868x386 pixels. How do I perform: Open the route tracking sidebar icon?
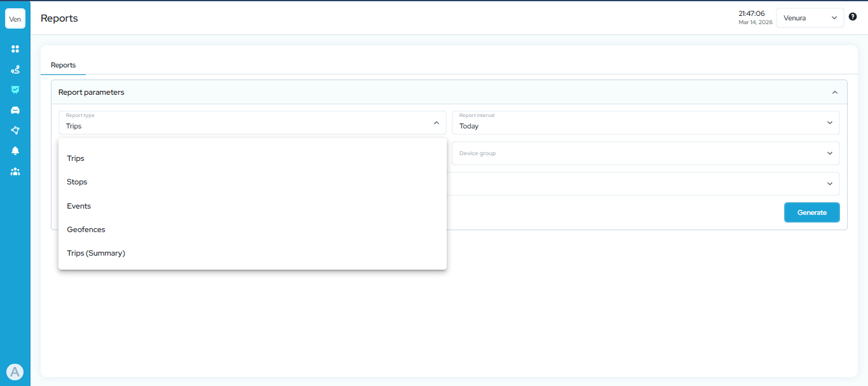(15, 69)
